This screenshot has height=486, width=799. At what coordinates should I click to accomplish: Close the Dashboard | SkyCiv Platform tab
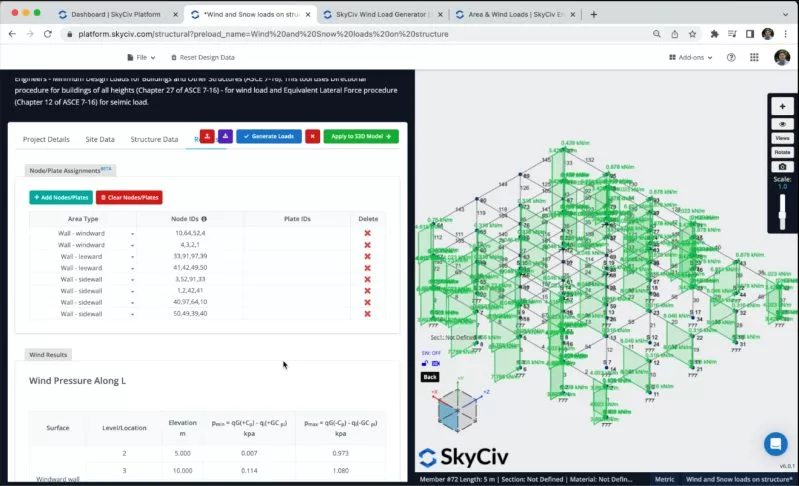point(175,15)
